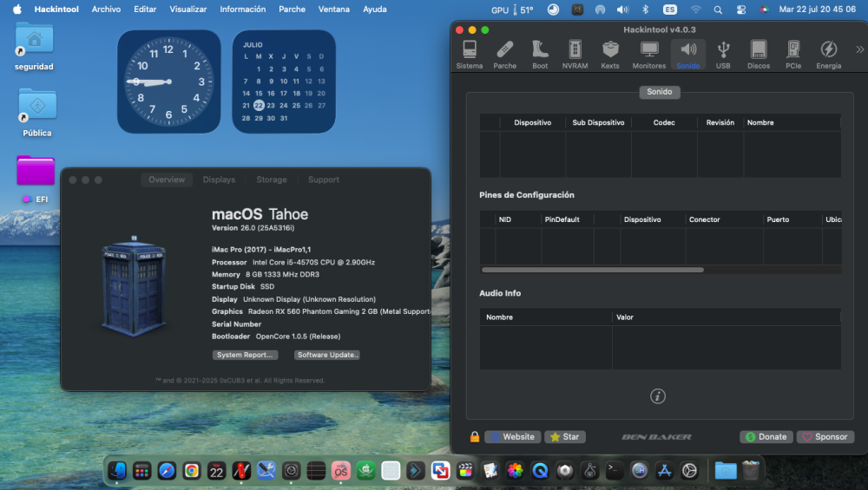Open Launchpad in the Dock

(141, 471)
